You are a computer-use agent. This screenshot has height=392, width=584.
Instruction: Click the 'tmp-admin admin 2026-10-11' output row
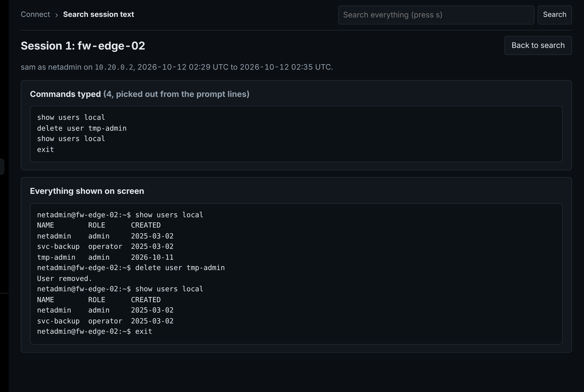[x=105, y=257]
